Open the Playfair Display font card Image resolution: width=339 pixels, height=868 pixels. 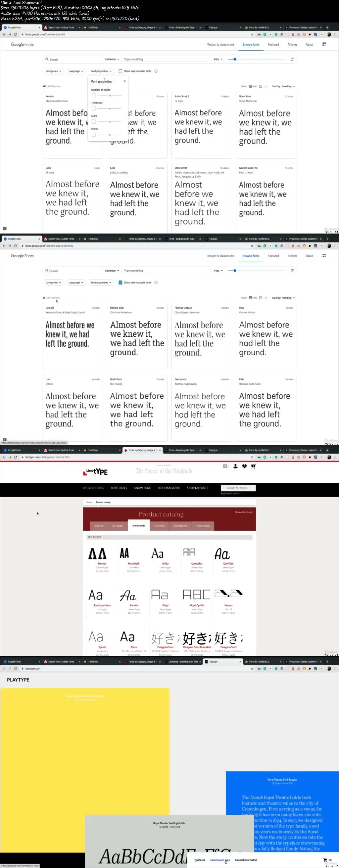click(201, 337)
